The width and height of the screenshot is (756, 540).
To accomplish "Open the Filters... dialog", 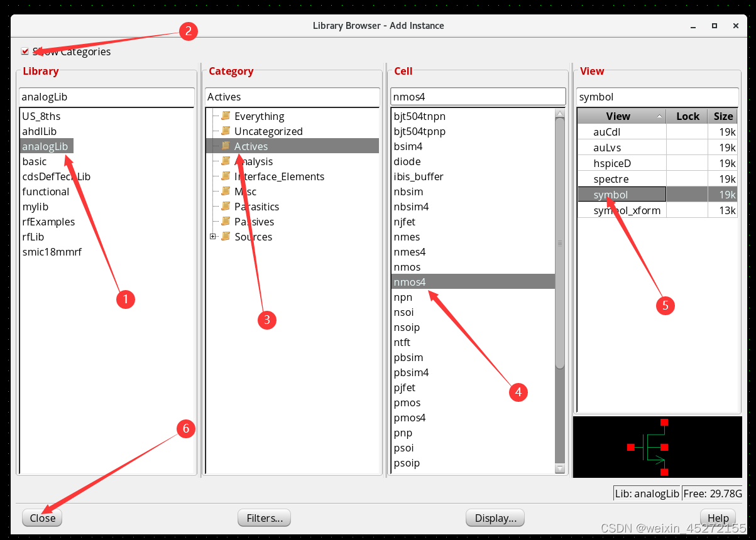I will 264,518.
